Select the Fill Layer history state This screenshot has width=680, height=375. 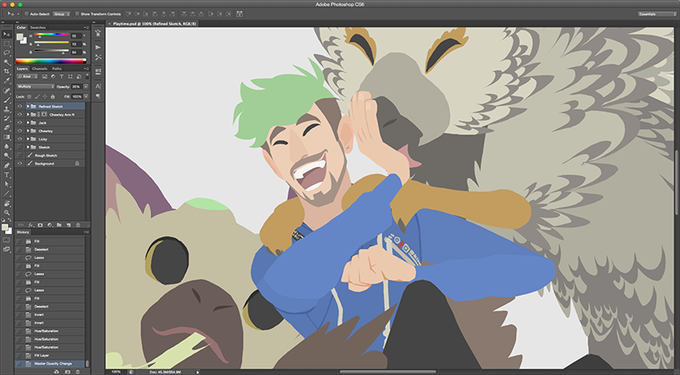[x=50, y=355]
